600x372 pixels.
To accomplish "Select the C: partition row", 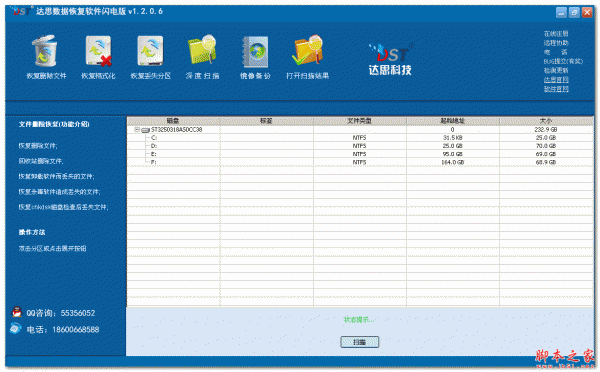I will point(360,138).
